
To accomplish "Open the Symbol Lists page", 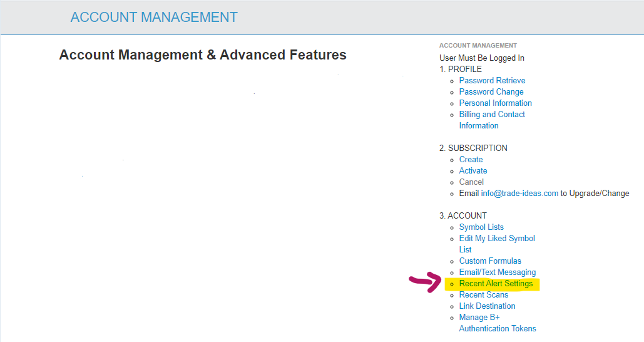I will pos(481,227).
